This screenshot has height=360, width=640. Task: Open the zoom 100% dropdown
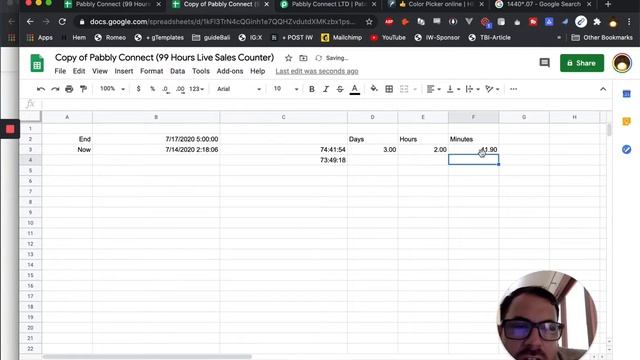click(x=112, y=89)
